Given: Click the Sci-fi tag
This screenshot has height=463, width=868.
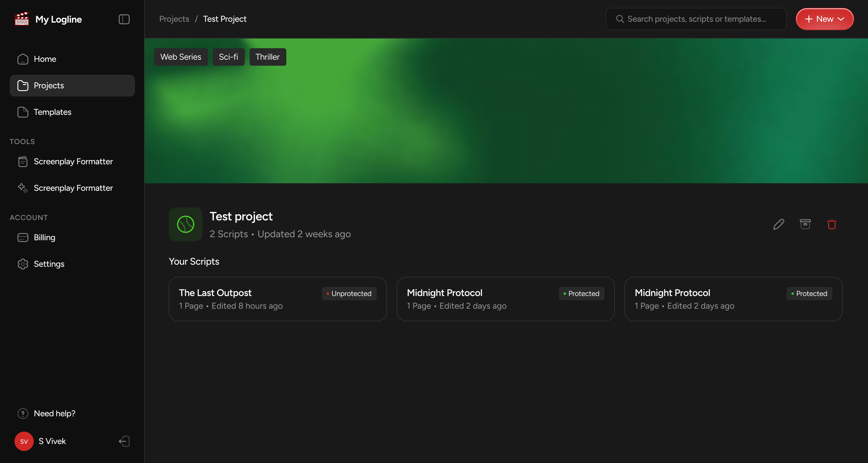Looking at the screenshot, I should pyautogui.click(x=228, y=57).
